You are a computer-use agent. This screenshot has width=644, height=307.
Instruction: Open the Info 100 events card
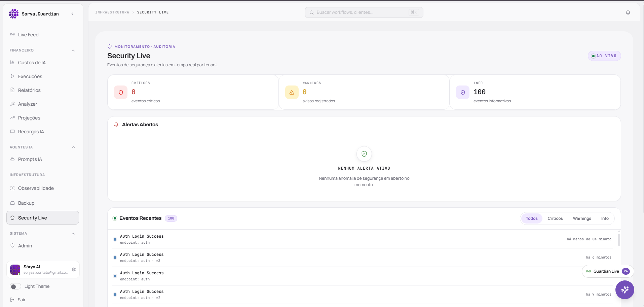pos(535,92)
